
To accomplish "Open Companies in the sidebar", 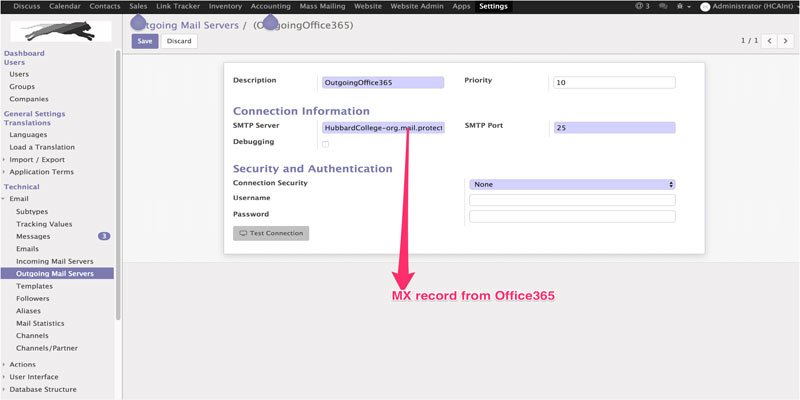I will pos(29,99).
